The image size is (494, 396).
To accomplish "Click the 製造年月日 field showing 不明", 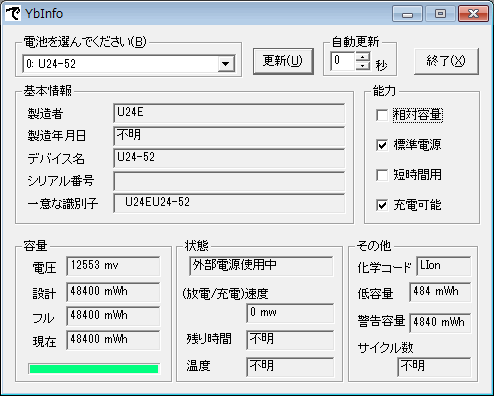I will pos(229,136).
